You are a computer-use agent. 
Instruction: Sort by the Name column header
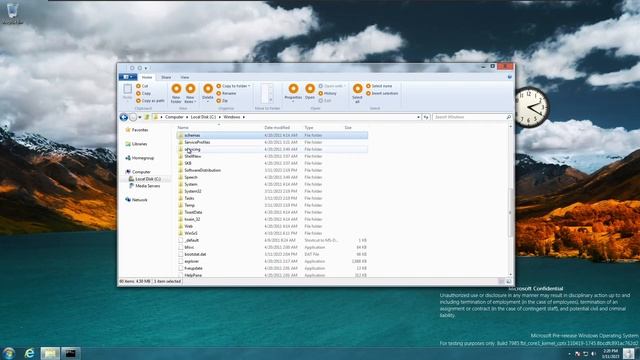[183, 128]
